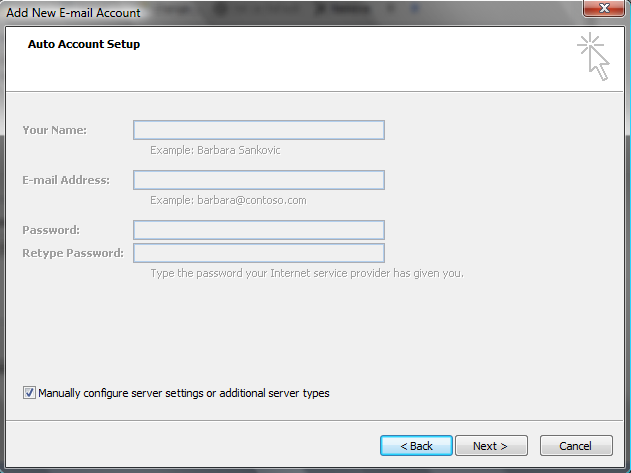Viewport: 631px width, 473px height.
Task: Click the 'E-mail Address:' label
Action: (x=66, y=180)
